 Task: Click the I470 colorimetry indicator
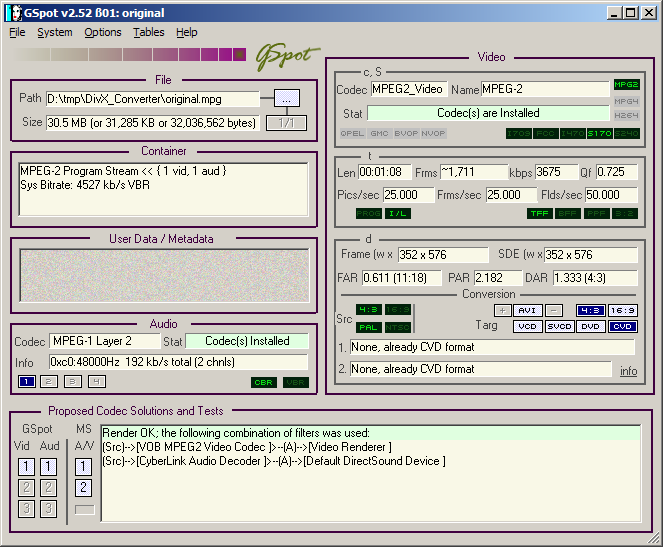(573, 134)
